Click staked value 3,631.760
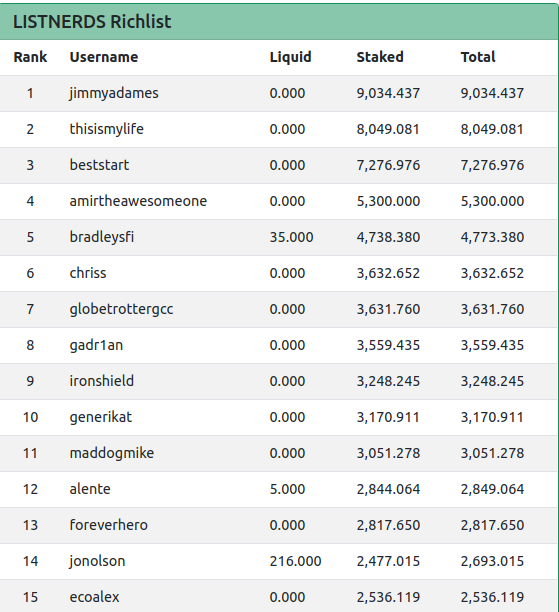559x612 pixels. 388,309
